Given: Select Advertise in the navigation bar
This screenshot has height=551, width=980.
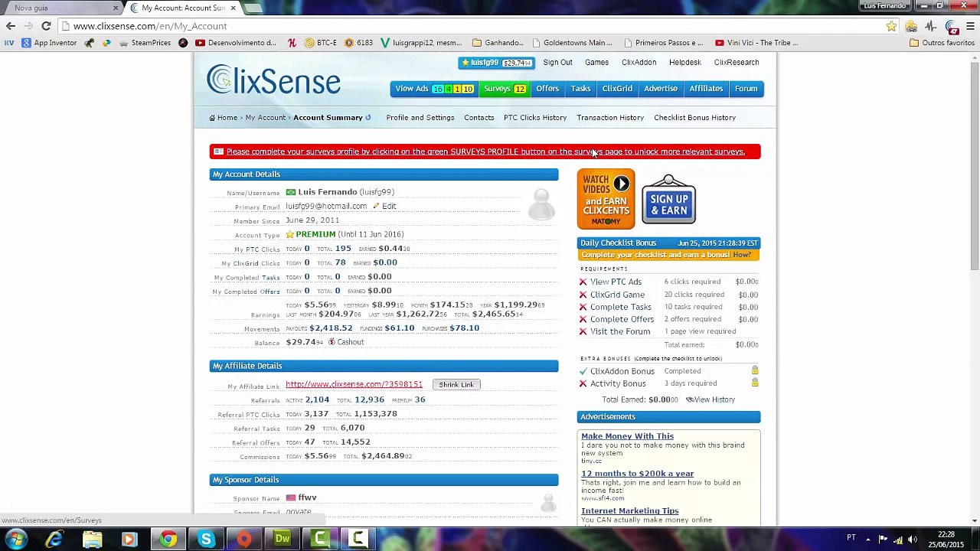Looking at the screenshot, I should (661, 89).
